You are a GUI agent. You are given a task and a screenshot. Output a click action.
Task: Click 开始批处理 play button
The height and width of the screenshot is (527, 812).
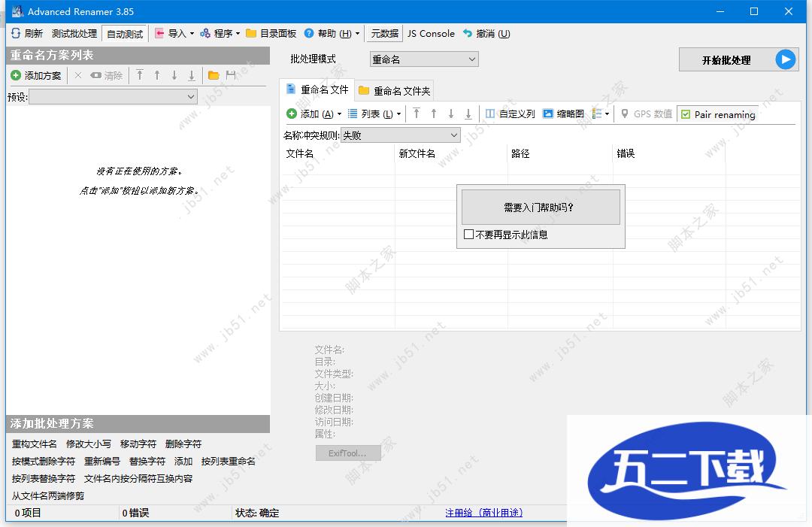pyautogui.click(x=738, y=59)
